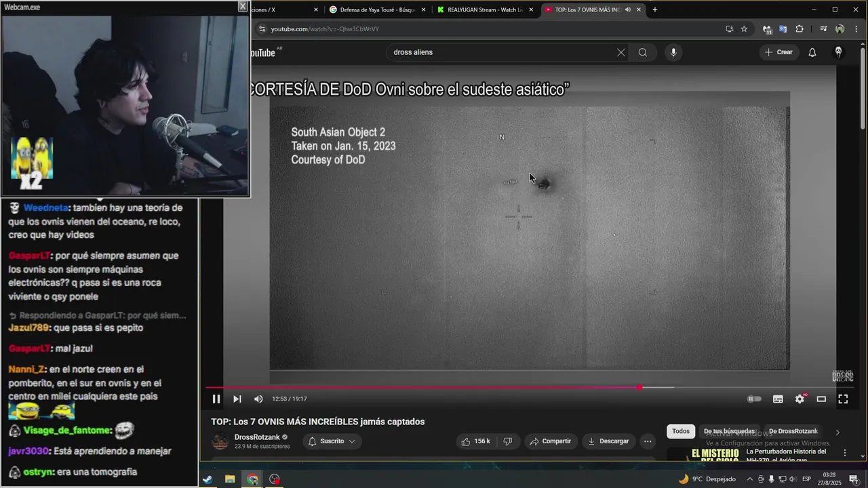Open YouTube account avatar menu

(839, 52)
